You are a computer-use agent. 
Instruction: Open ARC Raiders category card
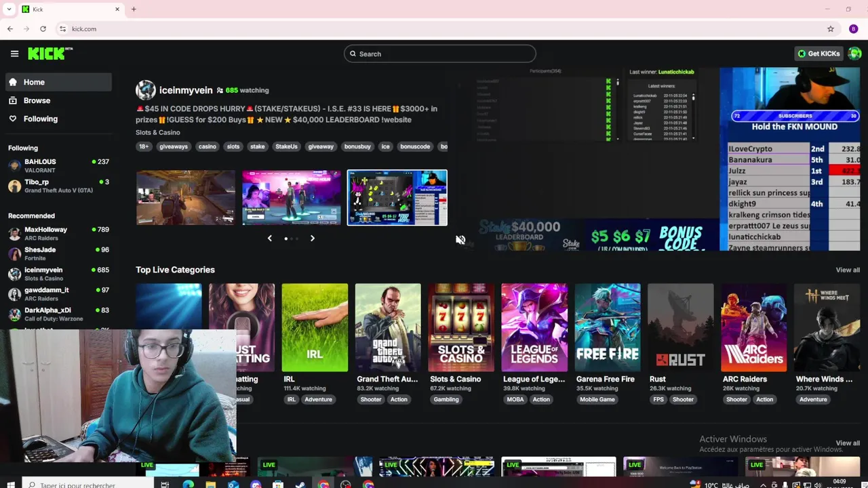coord(754,327)
